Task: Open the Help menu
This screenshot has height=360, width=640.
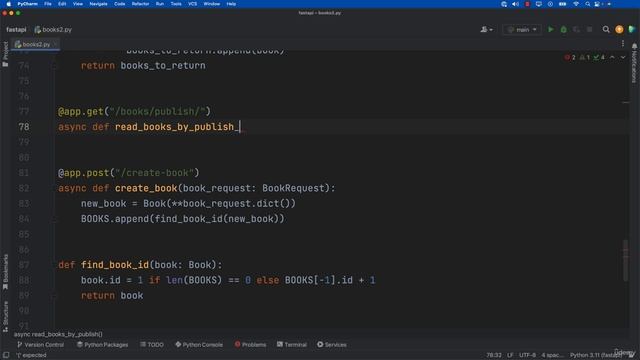Action: tap(231, 4)
